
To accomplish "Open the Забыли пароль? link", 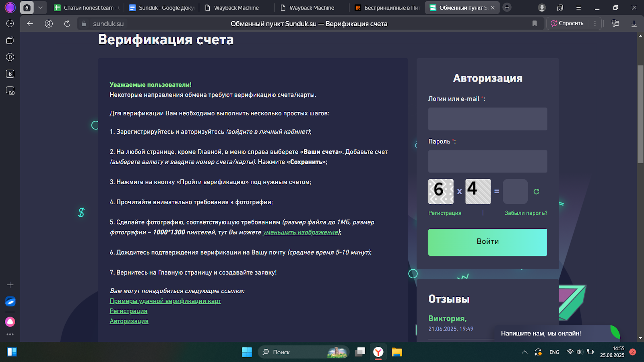I will 526,213.
